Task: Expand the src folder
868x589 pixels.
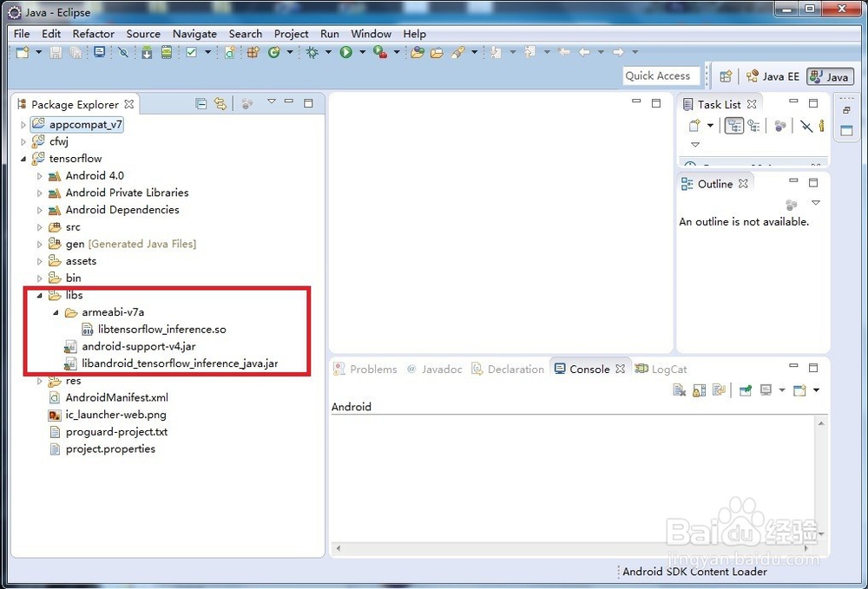Action: [x=39, y=227]
